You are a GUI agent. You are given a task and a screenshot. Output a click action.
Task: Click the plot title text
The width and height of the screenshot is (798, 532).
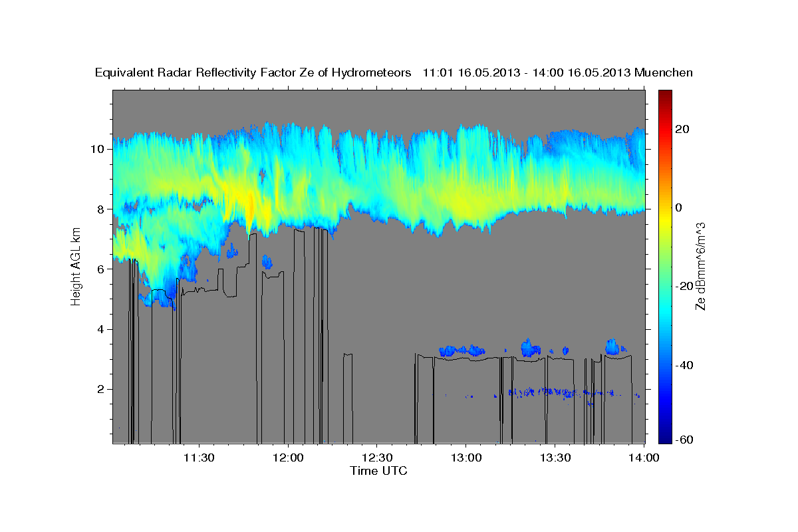click(x=394, y=72)
